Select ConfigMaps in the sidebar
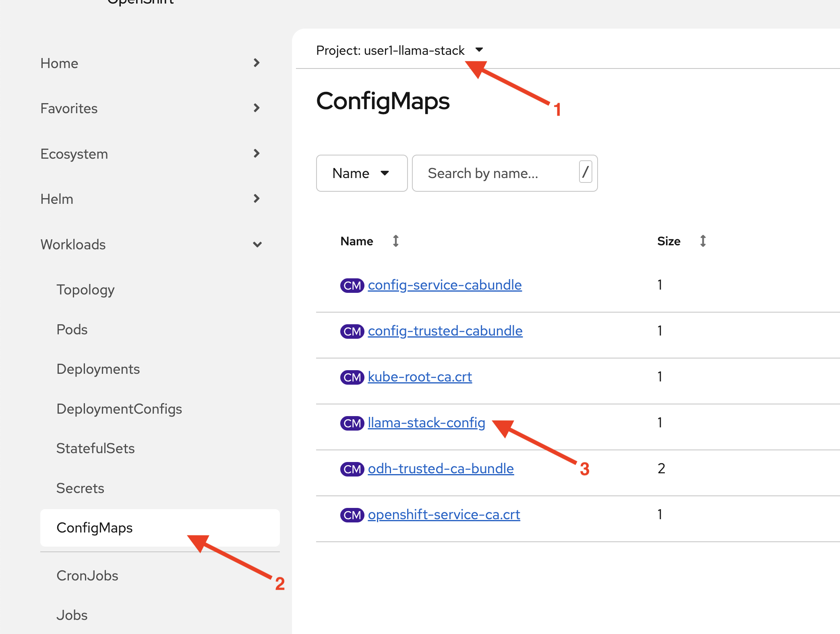 pyautogui.click(x=95, y=528)
